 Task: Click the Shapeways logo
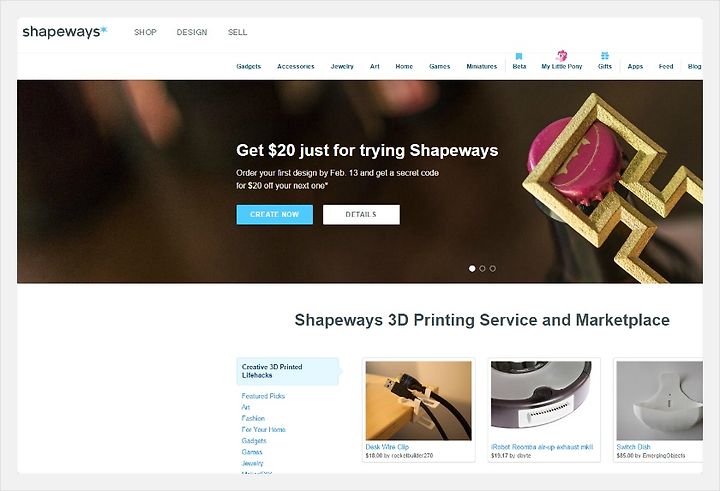(65, 32)
